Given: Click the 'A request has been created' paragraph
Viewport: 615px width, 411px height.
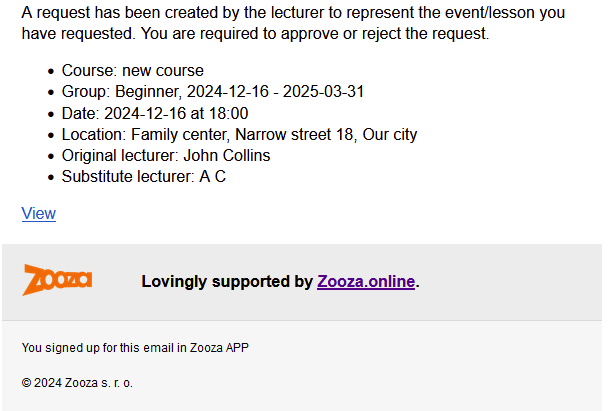Looking at the screenshot, I should pyautogui.click(x=293, y=23).
